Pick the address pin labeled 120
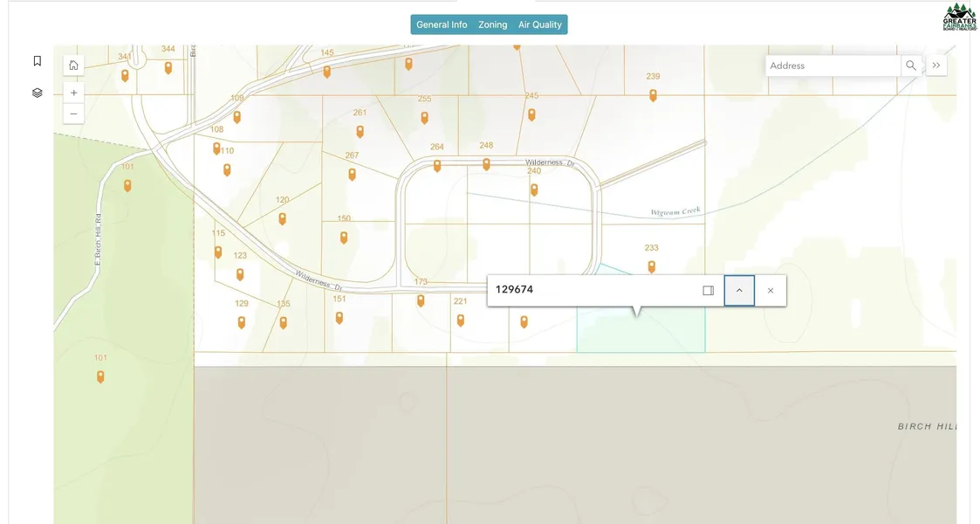Image resolution: width=980 pixels, height=524 pixels. [x=282, y=218]
